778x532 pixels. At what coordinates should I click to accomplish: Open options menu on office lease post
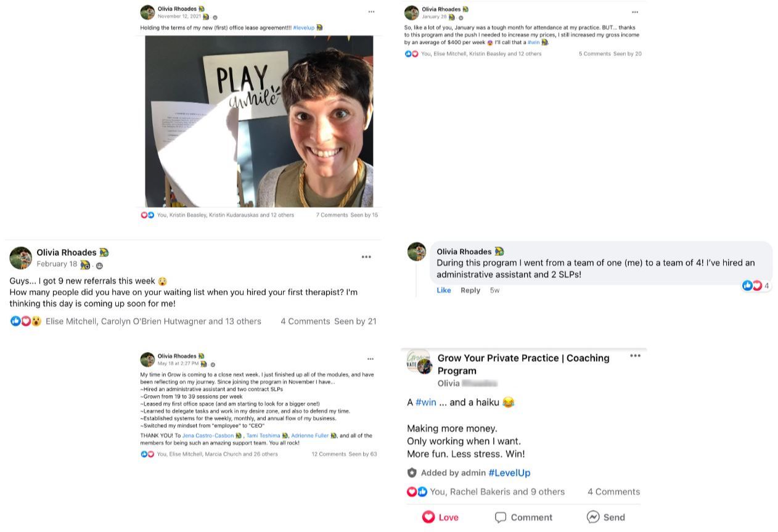pos(371,12)
